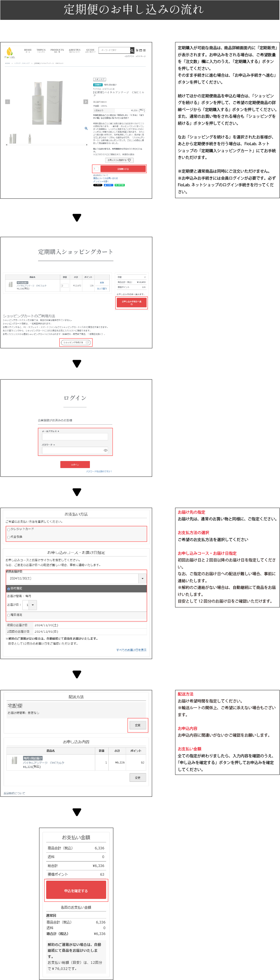Select 曜日指定 delivery radio option
280x980 pixels.
(9, 615)
